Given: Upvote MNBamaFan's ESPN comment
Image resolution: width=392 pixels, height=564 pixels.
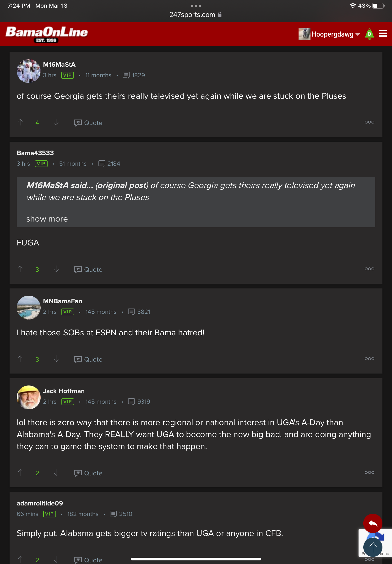Looking at the screenshot, I should [20, 359].
